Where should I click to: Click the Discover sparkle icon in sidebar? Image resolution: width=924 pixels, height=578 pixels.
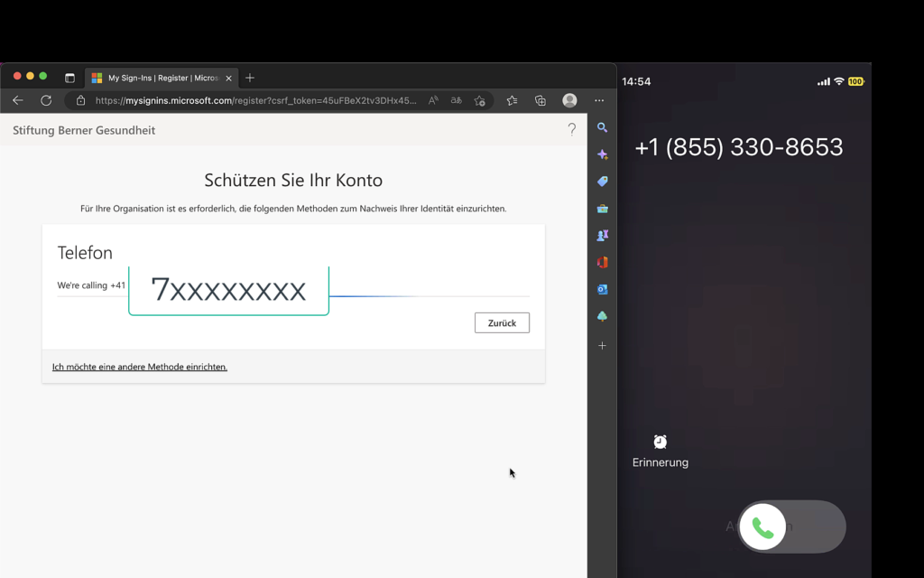click(602, 155)
